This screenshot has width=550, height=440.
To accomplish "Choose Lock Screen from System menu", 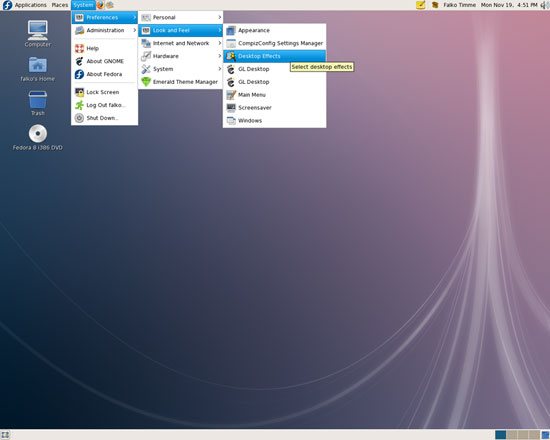I will click(x=105, y=92).
